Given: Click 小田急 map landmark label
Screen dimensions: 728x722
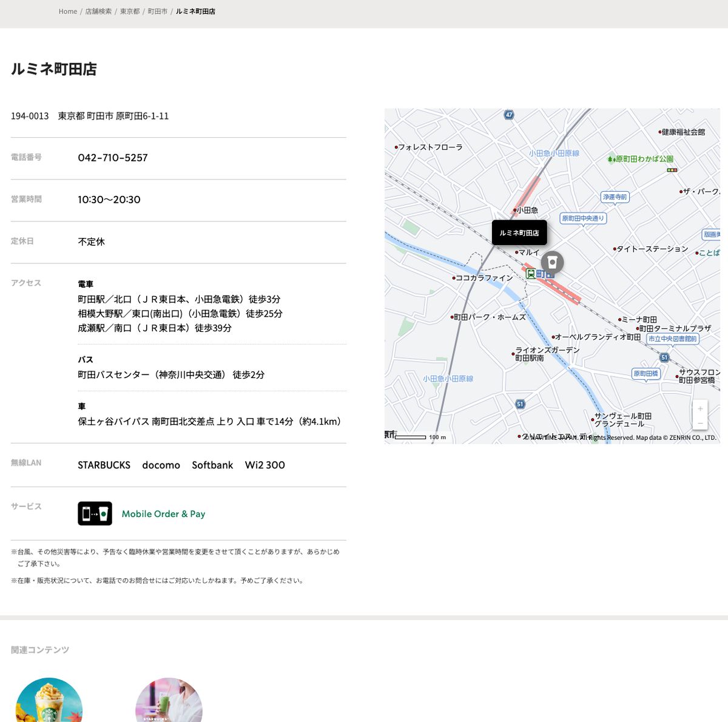Looking at the screenshot, I should pyautogui.click(x=526, y=211).
